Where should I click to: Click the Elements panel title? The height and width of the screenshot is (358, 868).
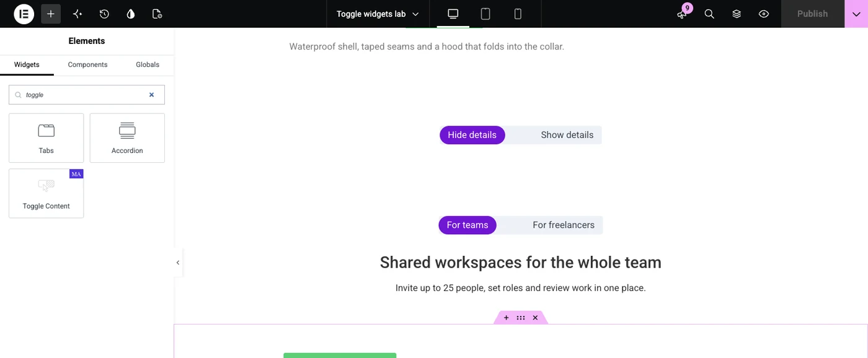(x=87, y=41)
